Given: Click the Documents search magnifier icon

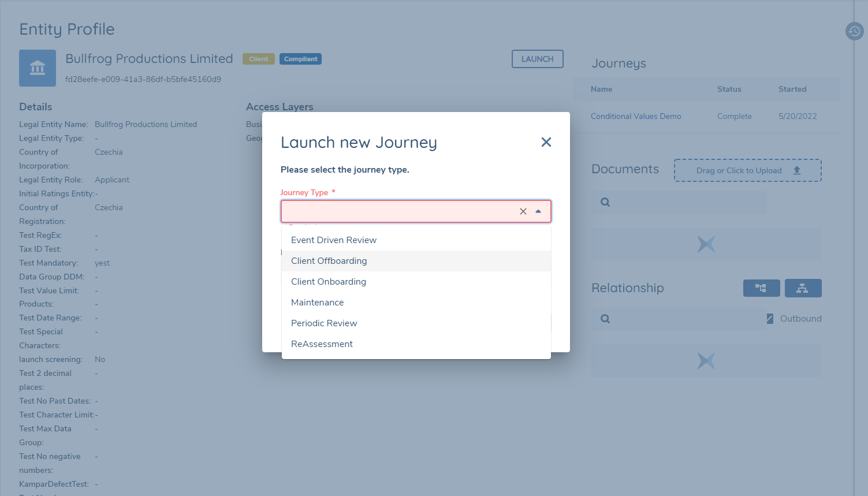Looking at the screenshot, I should [604, 202].
